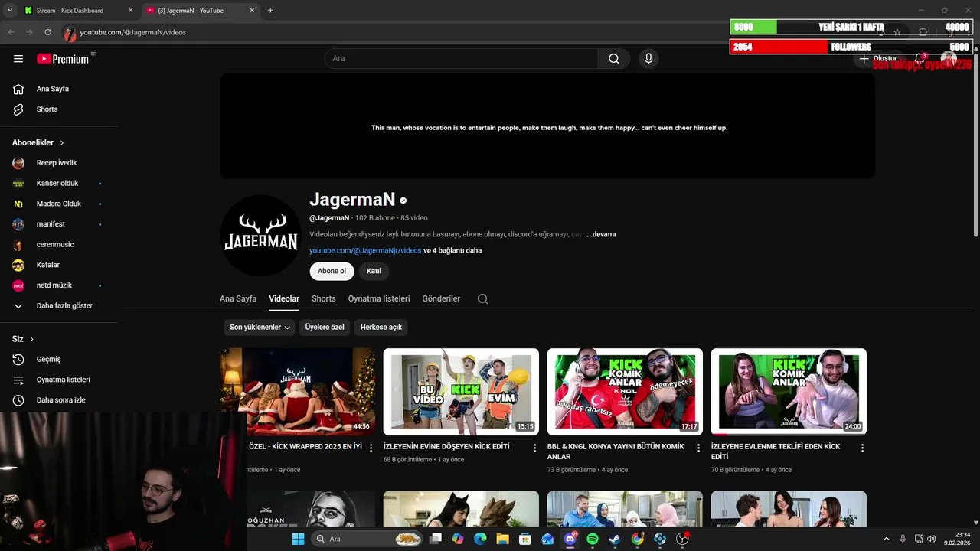Screen dimensions: 980x551
Task: Open the Son yüklenenler sort dropdown
Action: [260, 328]
